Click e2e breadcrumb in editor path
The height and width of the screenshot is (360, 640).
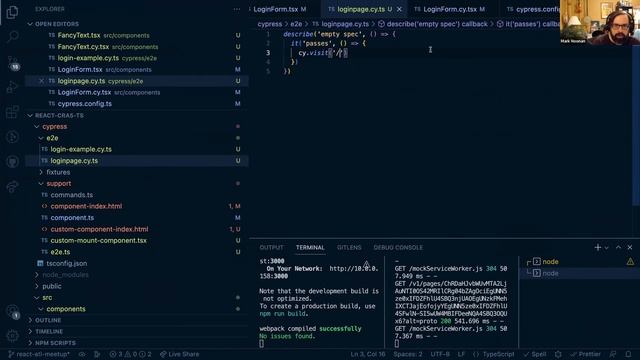296,24
